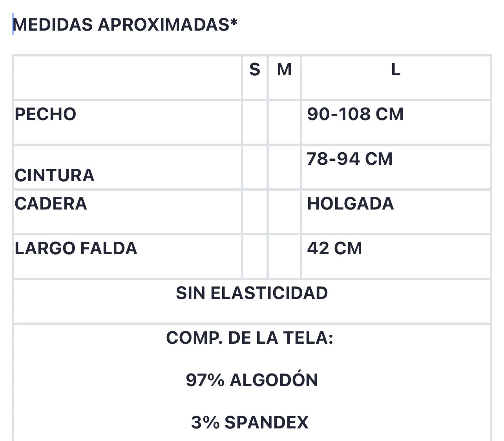The width and height of the screenshot is (504, 441).
Task: Select the M size column header
Action: (284, 70)
